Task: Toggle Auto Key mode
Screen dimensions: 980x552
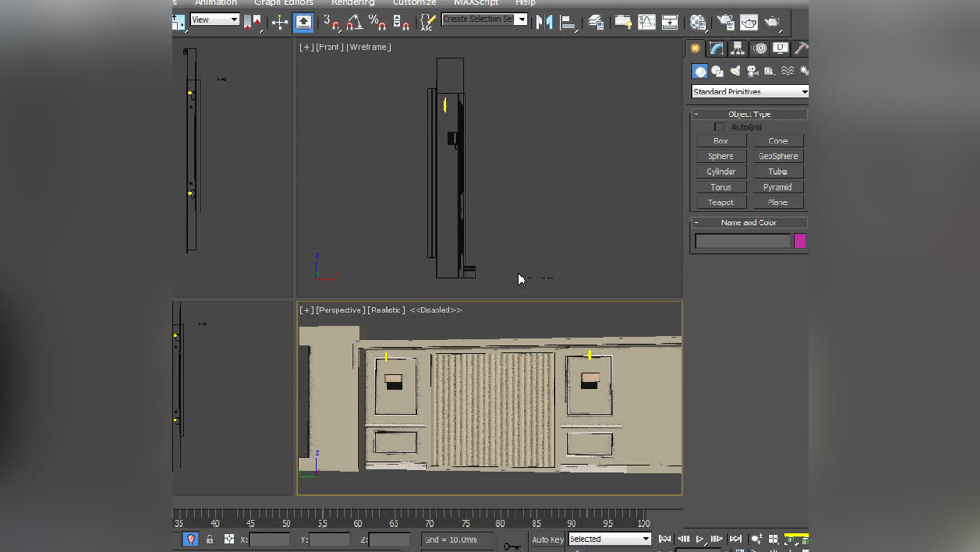Action: click(547, 539)
